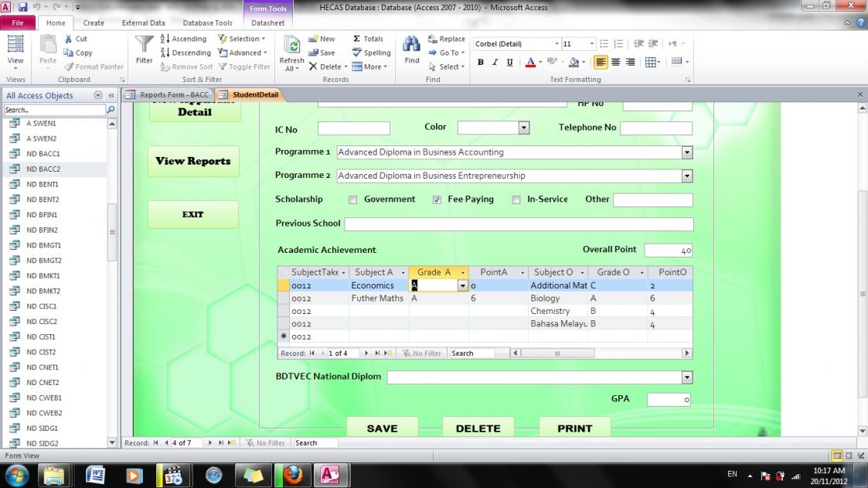Align text left
The height and width of the screenshot is (488, 868).
[601, 62]
